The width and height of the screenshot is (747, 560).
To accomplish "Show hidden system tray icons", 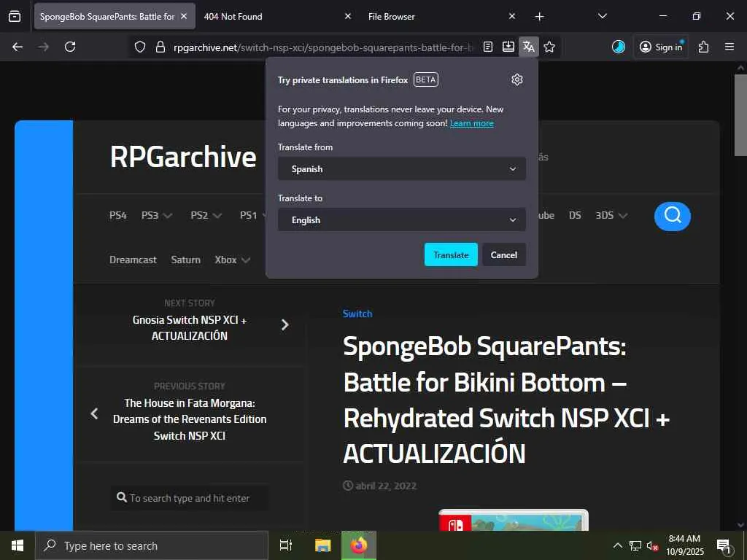I will point(617,545).
